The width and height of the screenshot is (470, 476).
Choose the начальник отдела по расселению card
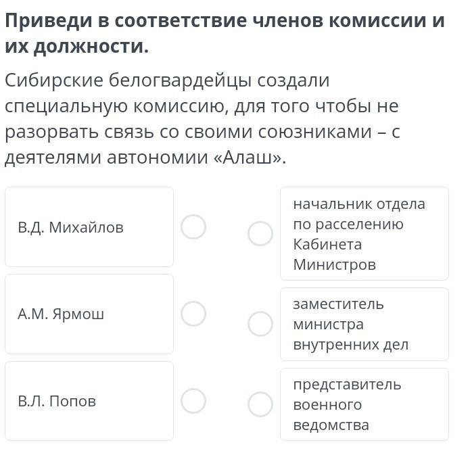tap(365, 233)
